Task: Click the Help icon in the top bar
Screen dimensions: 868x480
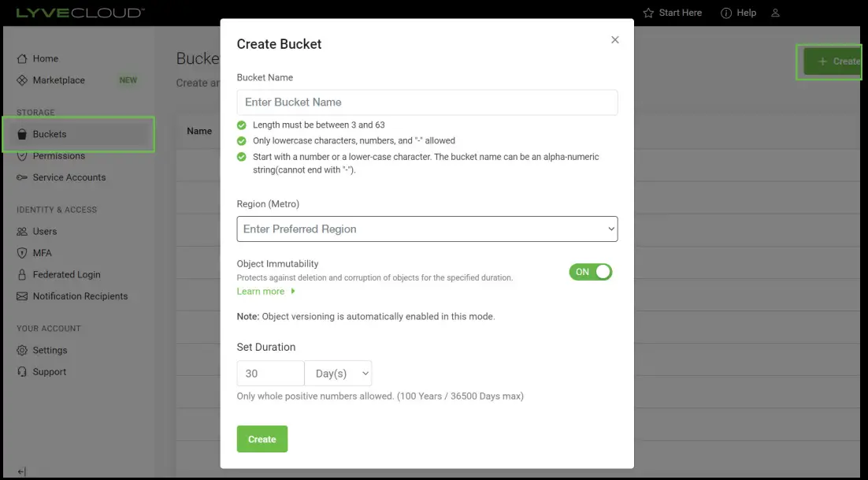Action: click(726, 13)
